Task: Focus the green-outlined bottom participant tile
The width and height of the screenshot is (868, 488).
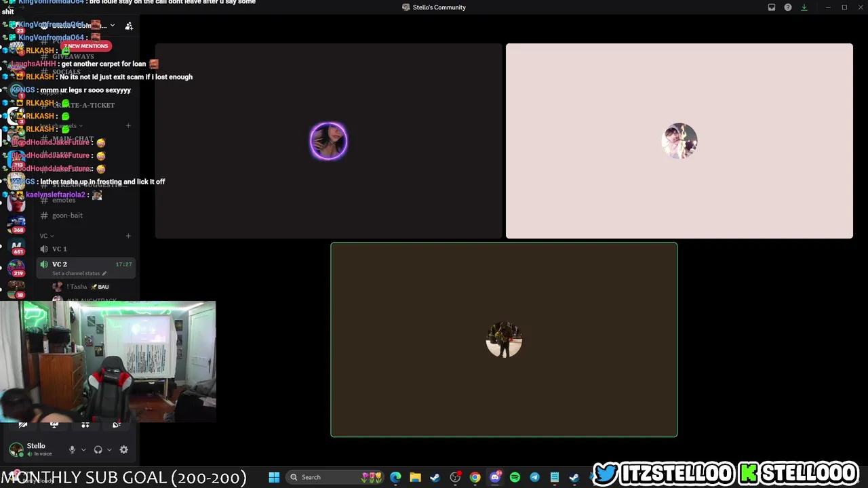Action: (504, 340)
